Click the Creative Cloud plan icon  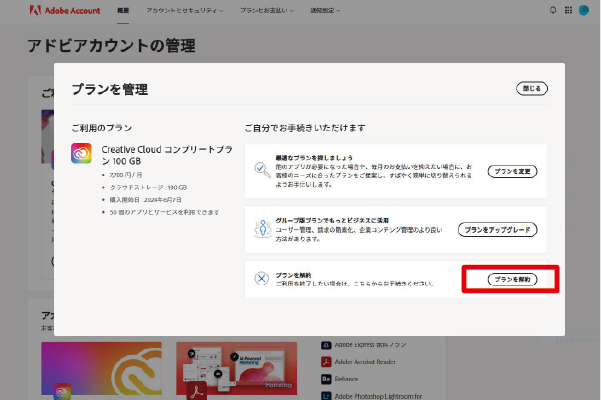[x=81, y=153]
